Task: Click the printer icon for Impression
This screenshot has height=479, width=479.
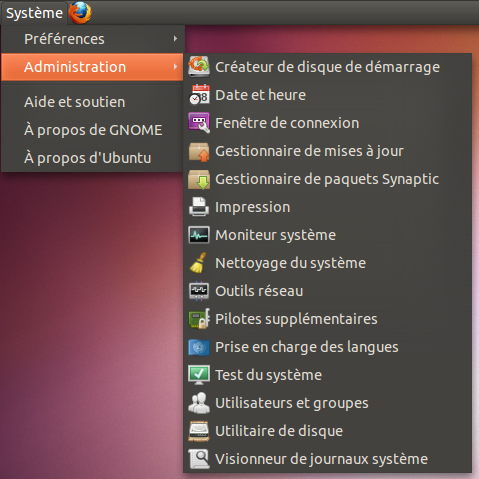Action: tap(199, 207)
